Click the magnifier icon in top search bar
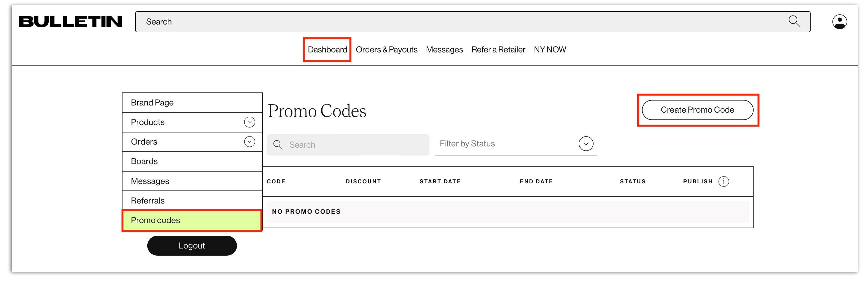 click(x=794, y=22)
